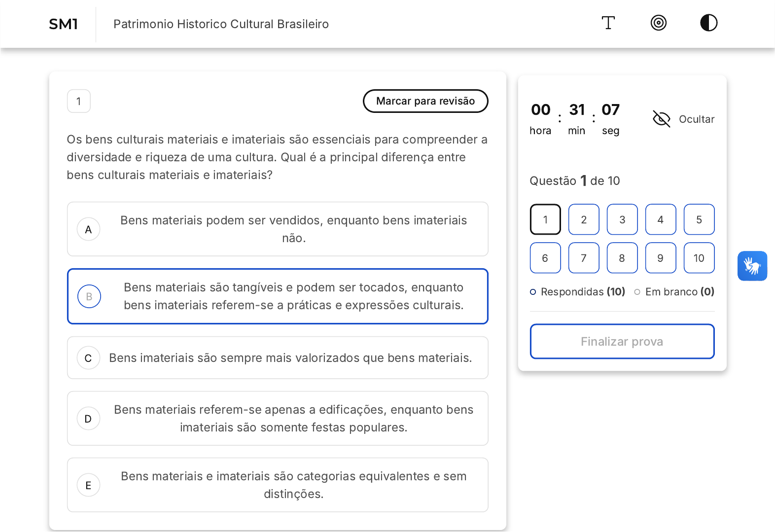Click the Ocultar timer label
Viewport: 775px width, 532px height.
696,119
